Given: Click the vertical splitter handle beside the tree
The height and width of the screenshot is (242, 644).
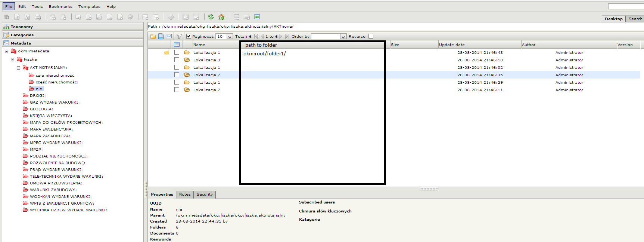Looking at the screenshot, I should (146, 189).
